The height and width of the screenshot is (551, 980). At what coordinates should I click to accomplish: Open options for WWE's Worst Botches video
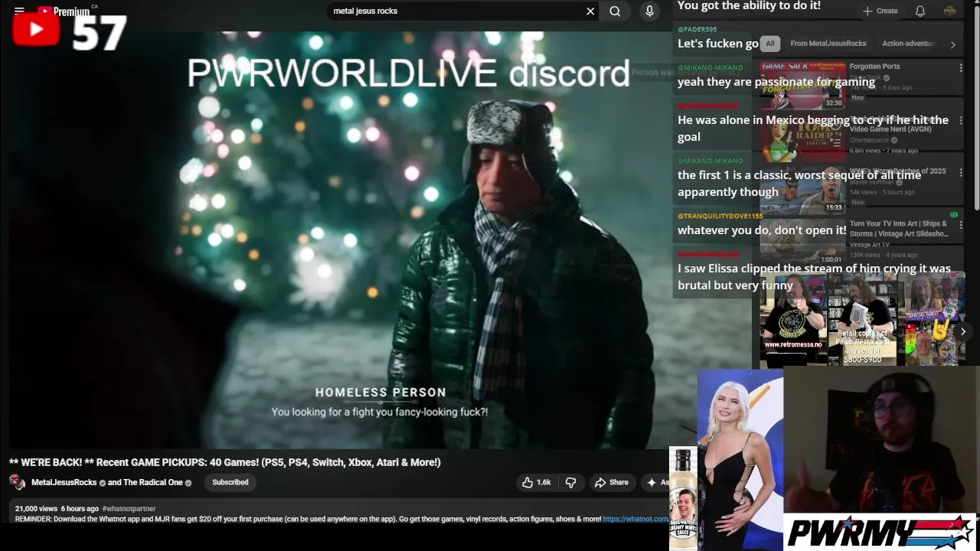point(961,173)
